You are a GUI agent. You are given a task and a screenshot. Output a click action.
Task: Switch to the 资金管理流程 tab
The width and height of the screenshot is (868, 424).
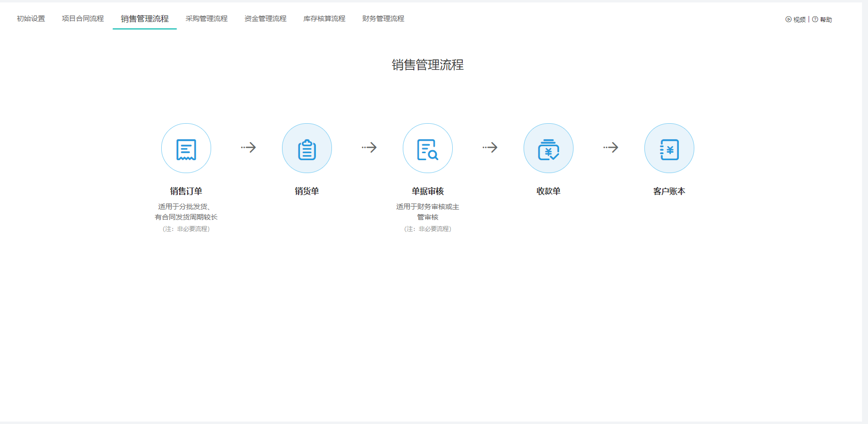(x=266, y=18)
